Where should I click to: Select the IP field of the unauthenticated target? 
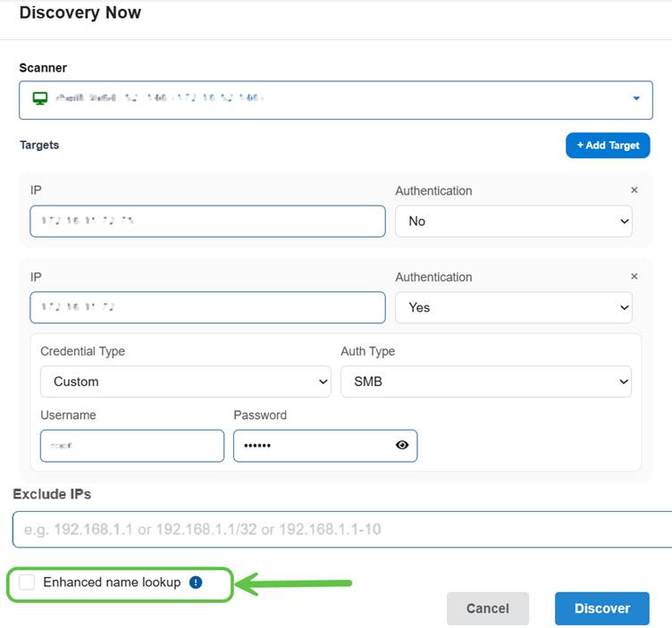(x=207, y=222)
